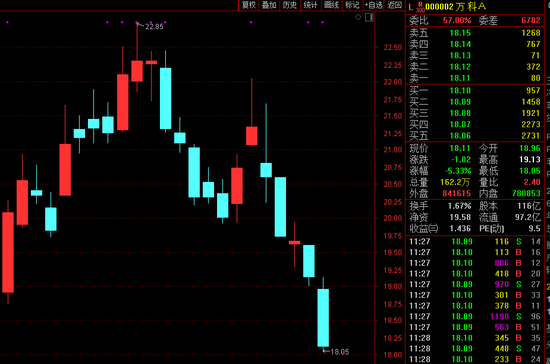Click the 换手 1.67% value
This screenshot has width=550, height=364.
point(459,206)
